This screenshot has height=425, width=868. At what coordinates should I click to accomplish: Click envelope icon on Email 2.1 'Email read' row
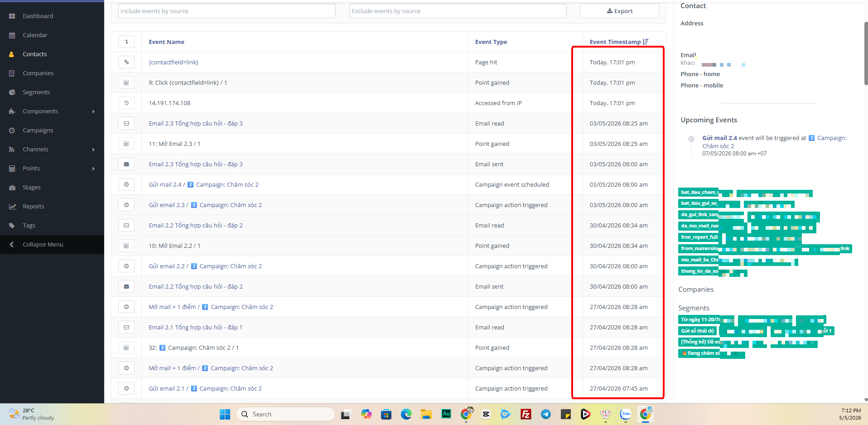(x=126, y=327)
